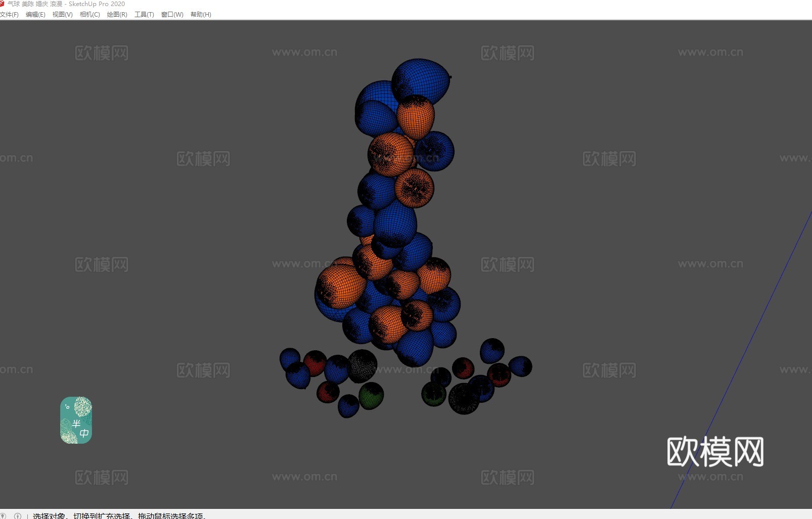Open the 帮助(H) Help menu
This screenshot has width=812, height=519.
201,15
